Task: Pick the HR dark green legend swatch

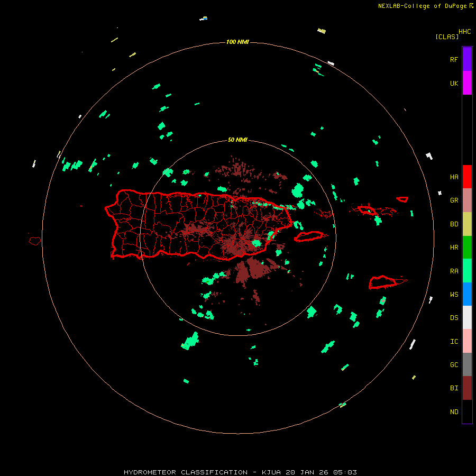Action: [467, 247]
